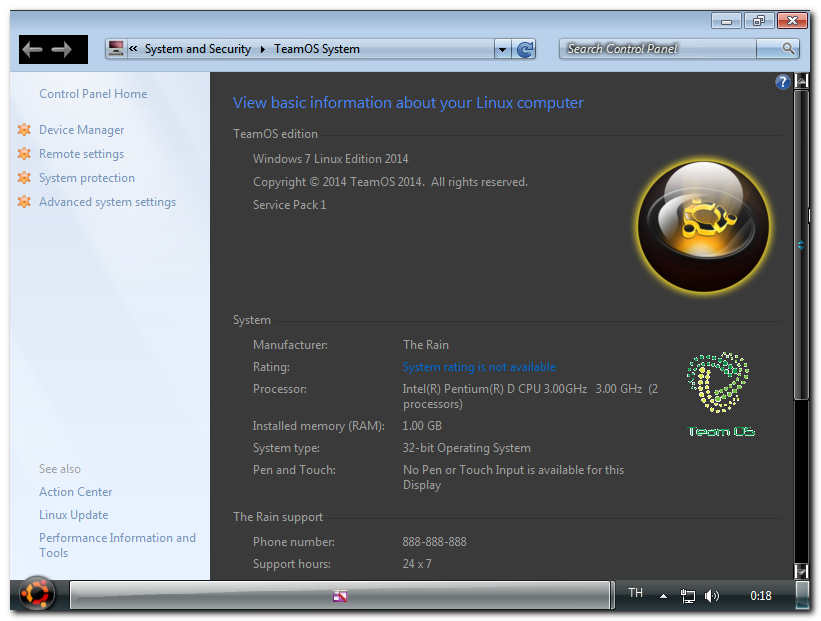Click the No Pen or Touch Input text
Screen dimensions: 821x621
click(x=513, y=478)
